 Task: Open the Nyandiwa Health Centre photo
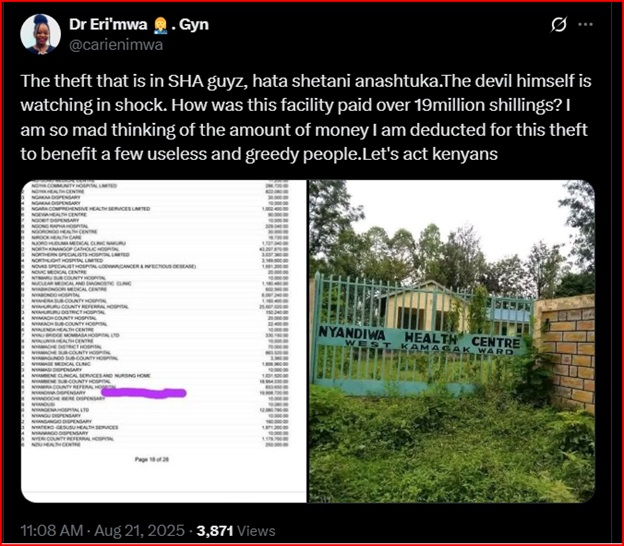pyautogui.click(x=452, y=341)
